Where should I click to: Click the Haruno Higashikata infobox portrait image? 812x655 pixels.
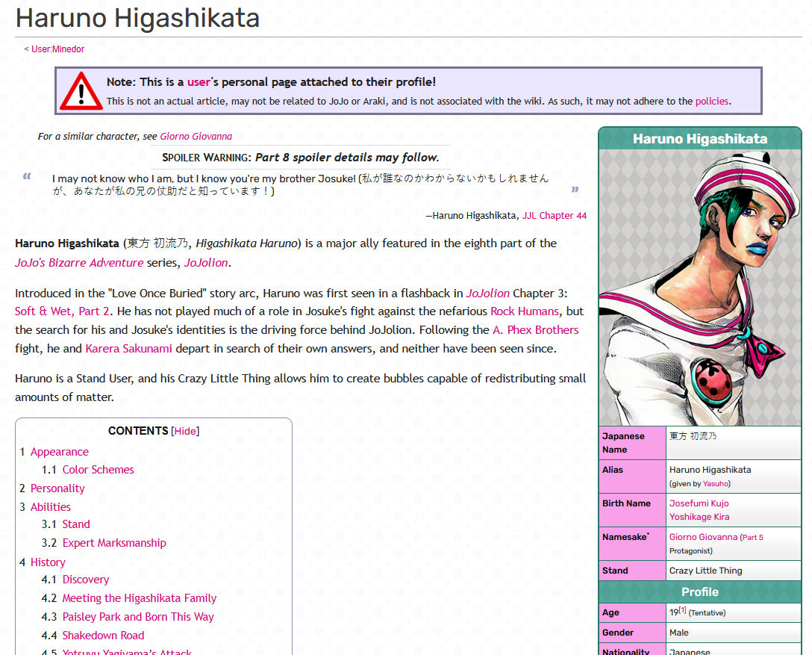[699, 288]
